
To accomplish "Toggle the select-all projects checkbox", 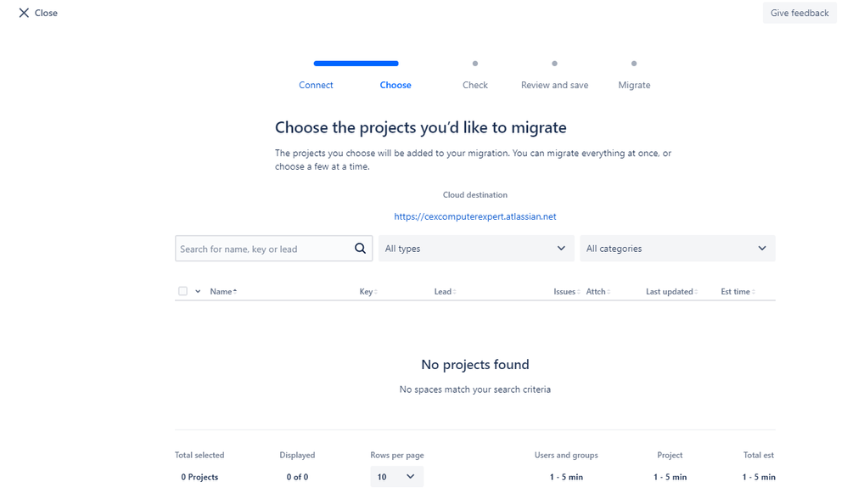I will [x=183, y=291].
